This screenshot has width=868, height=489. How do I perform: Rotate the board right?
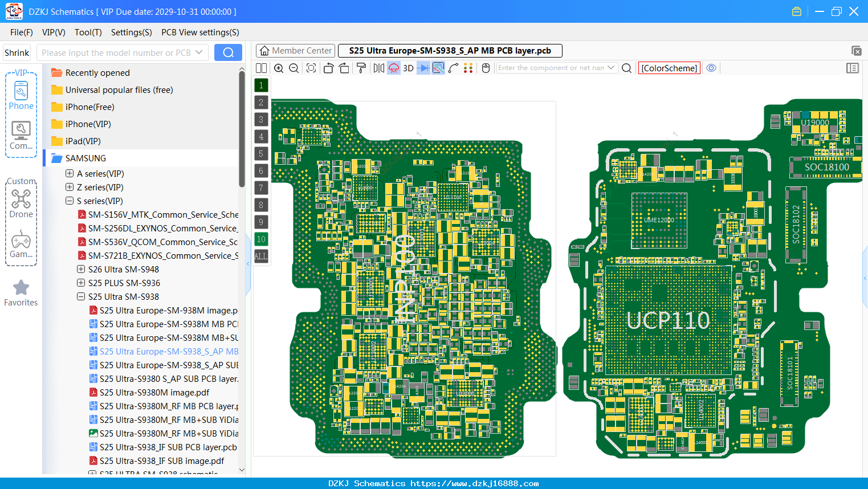tap(344, 68)
